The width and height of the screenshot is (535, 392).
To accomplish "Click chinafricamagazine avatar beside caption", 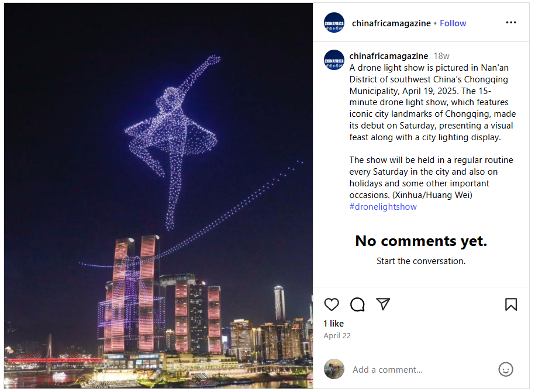I will 334,60.
